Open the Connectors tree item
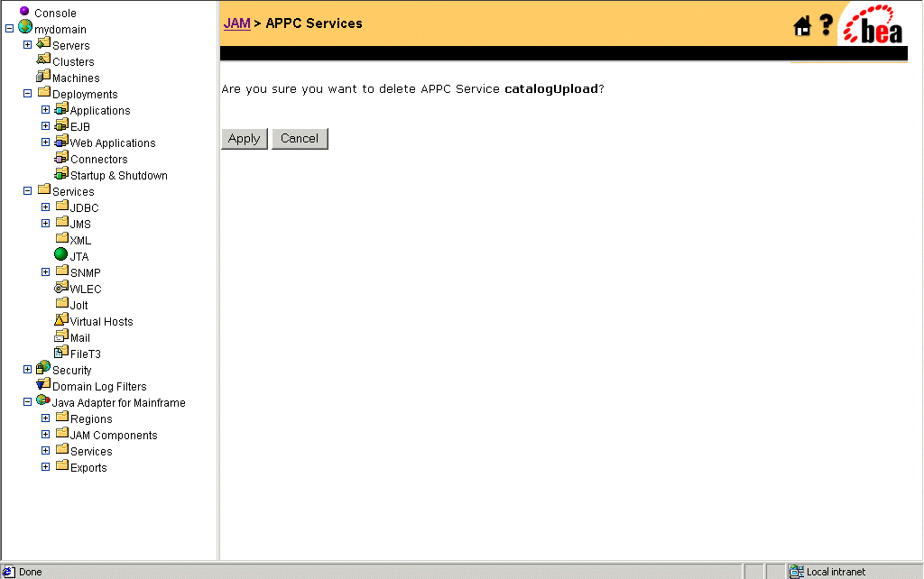 pyautogui.click(x=99, y=159)
